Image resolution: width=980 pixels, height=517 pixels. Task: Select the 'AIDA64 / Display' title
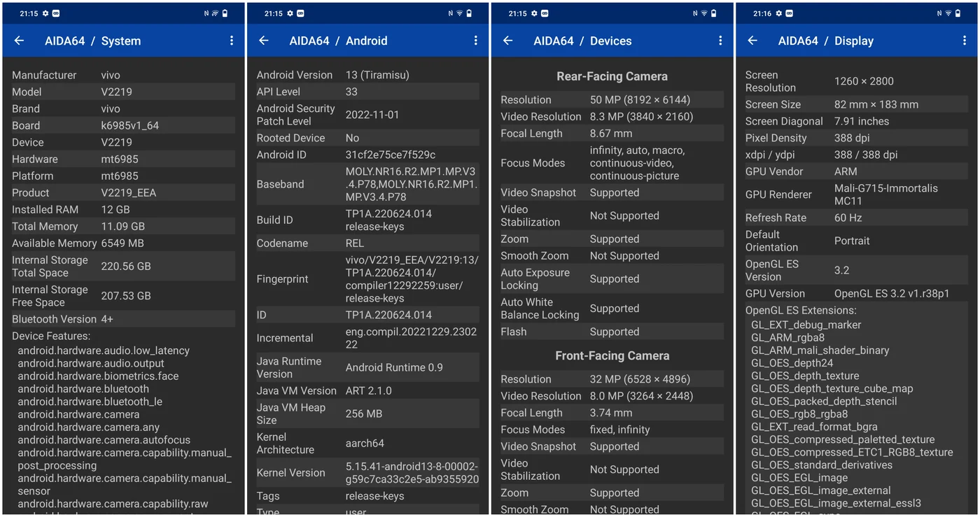826,41
